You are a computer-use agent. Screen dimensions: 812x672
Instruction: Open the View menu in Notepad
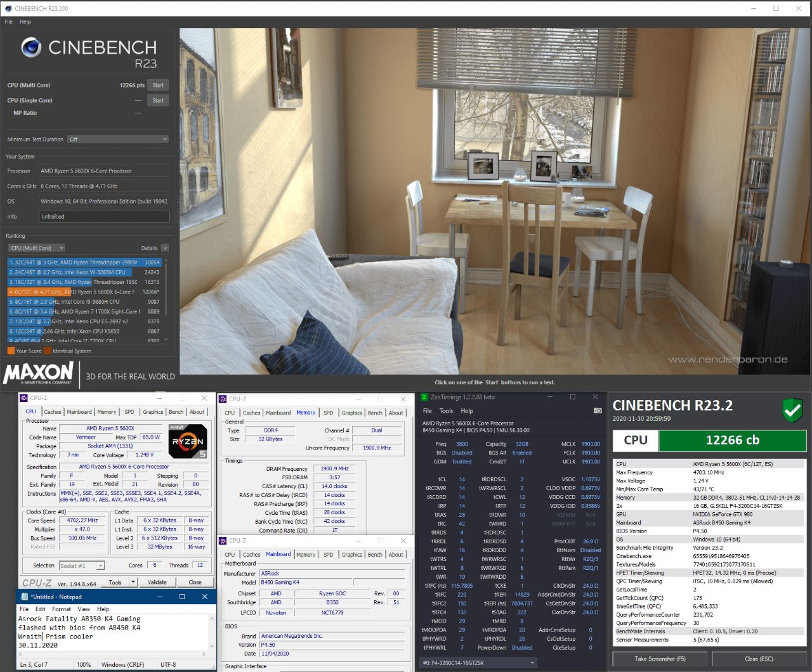coord(84,609)
